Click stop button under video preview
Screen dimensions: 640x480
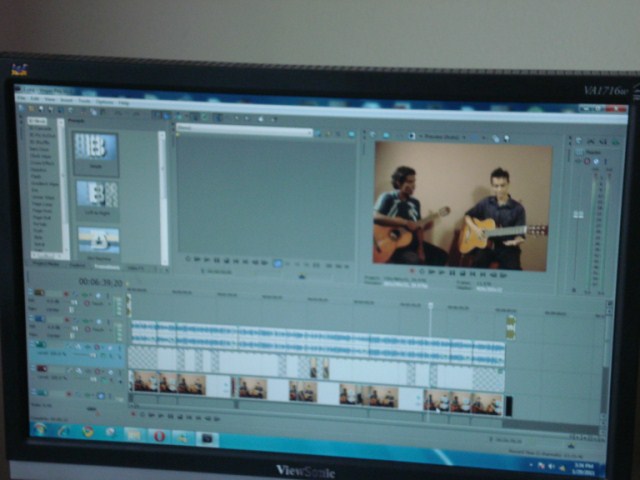462,273
